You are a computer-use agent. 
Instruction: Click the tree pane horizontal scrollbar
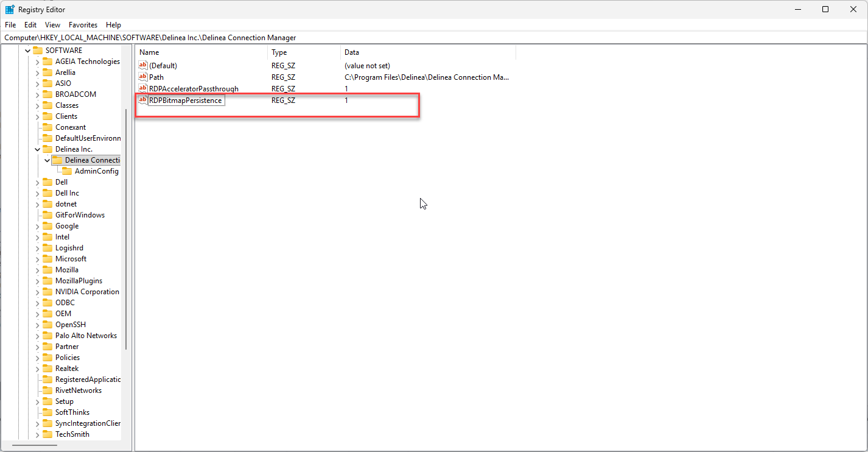(35, 446)
